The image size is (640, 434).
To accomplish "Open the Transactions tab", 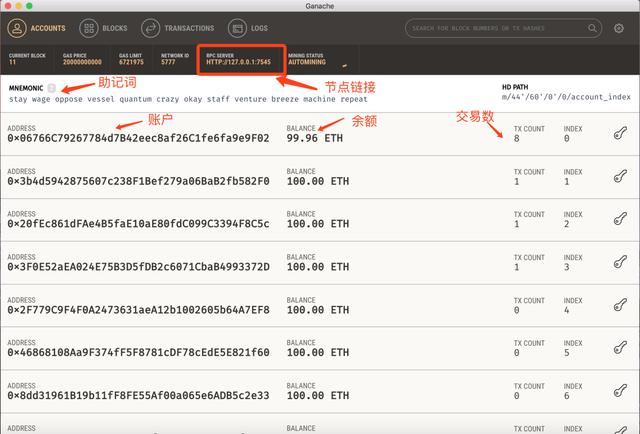I will click(178, 28).
